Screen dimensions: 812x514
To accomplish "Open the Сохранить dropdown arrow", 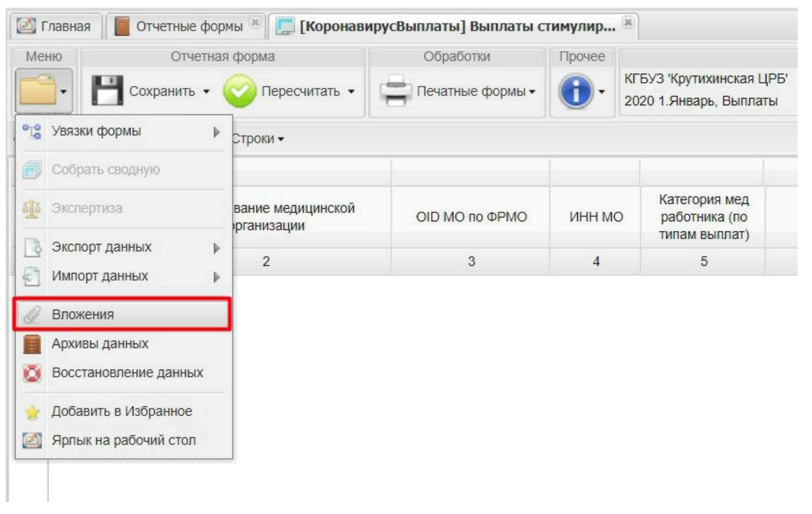I will 206,92.
